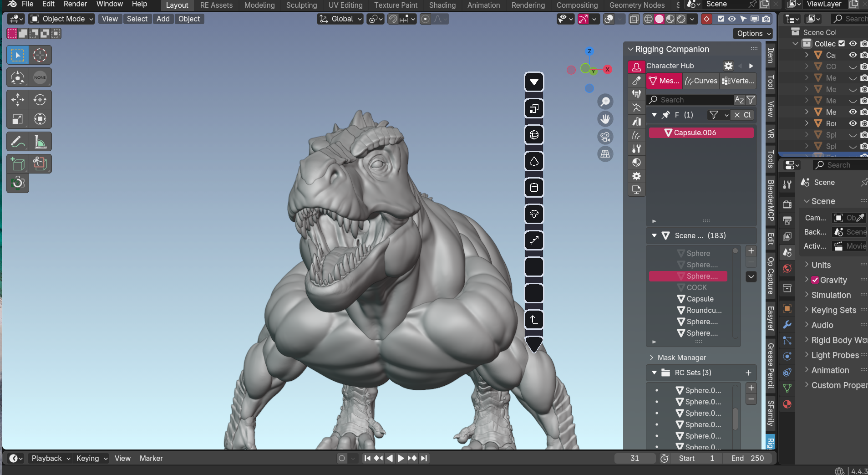Choose the Annotate tool
The width and height of the screenshot is (868, 475).
[x=18, y=142]
